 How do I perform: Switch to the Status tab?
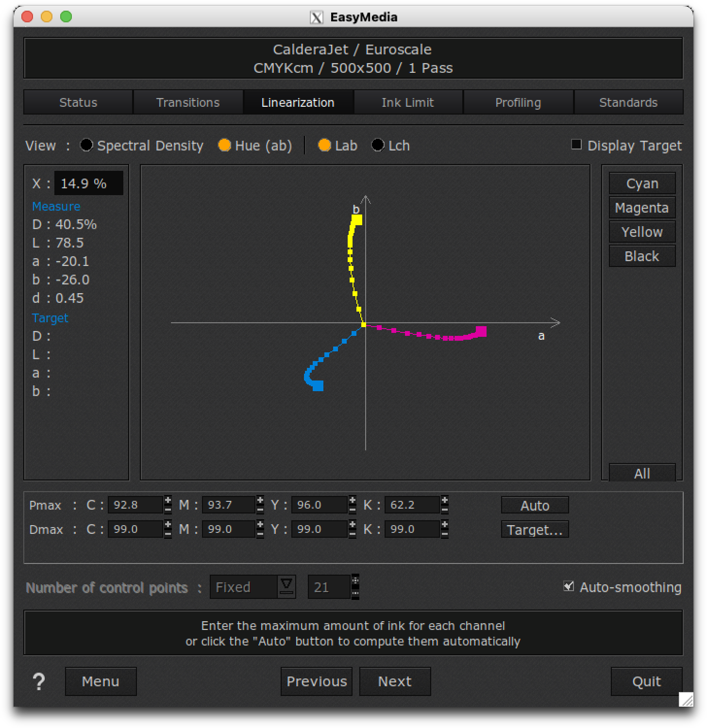click(x=78, y=102)
